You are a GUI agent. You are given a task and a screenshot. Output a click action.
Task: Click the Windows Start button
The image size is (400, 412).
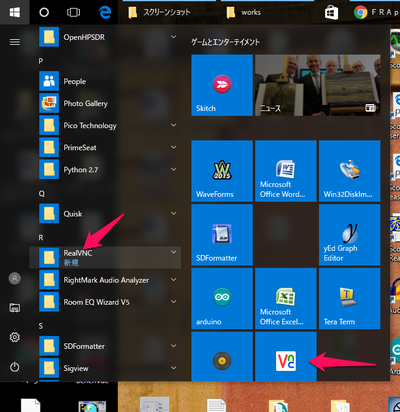(x=15, y=12)
